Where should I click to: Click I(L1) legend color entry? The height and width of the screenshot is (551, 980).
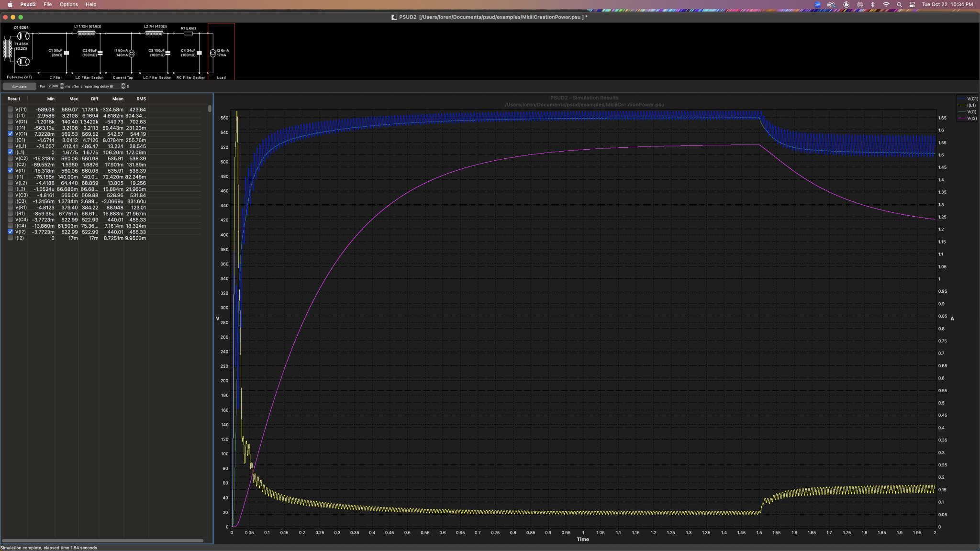pos(967,105)
